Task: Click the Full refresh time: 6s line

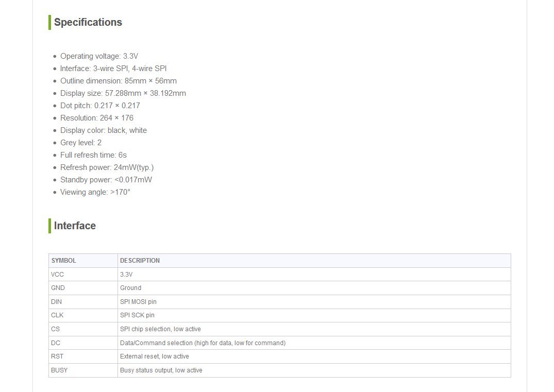Action: (93, 155)
